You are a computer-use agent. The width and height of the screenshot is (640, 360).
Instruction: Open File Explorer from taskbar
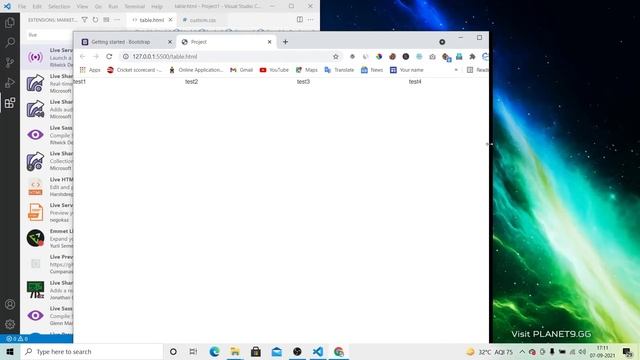(x=235, y=351)
